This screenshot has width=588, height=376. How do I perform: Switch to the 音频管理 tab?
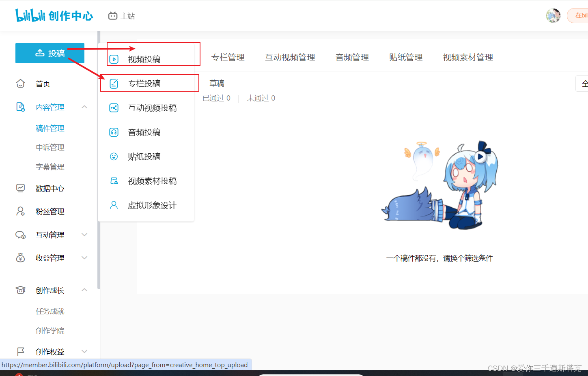[352, 57]
